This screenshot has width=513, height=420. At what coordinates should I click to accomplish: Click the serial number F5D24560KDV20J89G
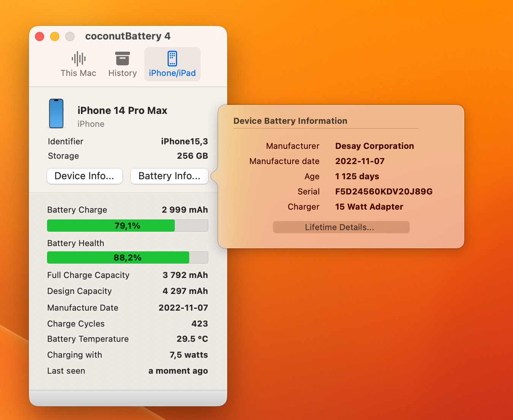(384, 192)
